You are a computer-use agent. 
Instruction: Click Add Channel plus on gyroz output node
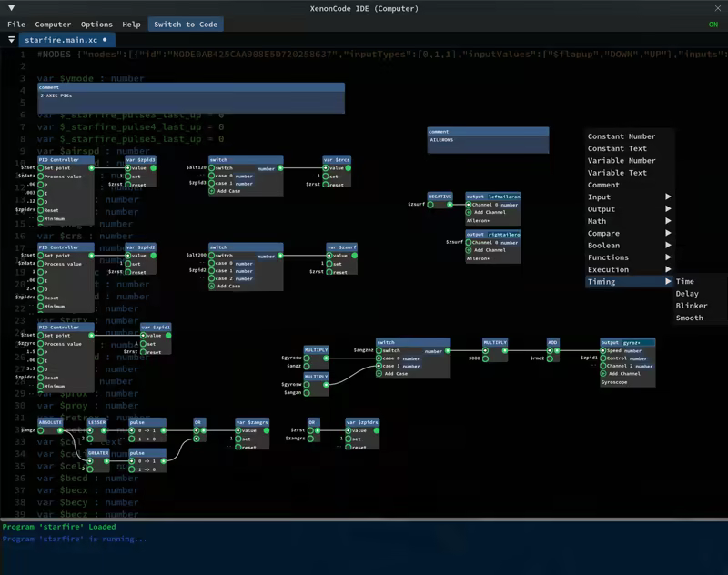[602, 374]
